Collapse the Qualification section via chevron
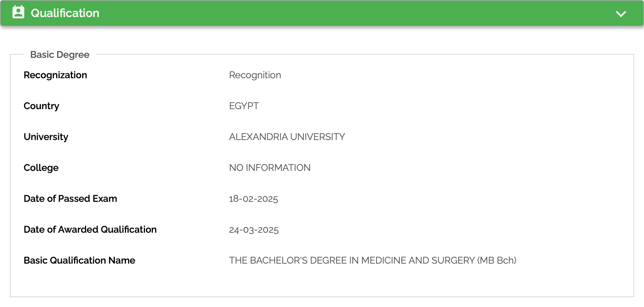This screenshot has width=644, height=307. [x=621, y=13]
